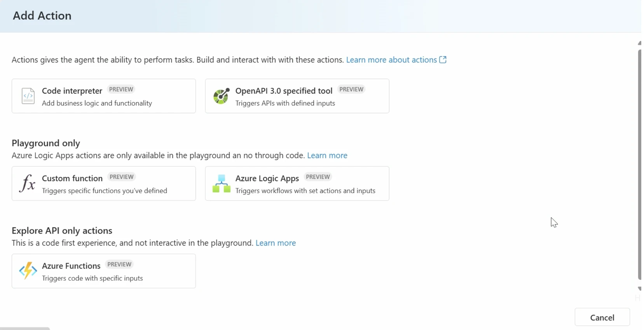Click the horizontal scrollbar at bottom left
This screenshot has width=644, height=330.
(x=25, y=328)
